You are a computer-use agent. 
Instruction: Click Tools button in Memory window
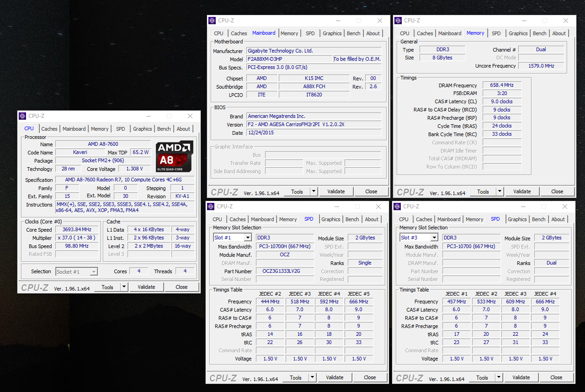483,191
